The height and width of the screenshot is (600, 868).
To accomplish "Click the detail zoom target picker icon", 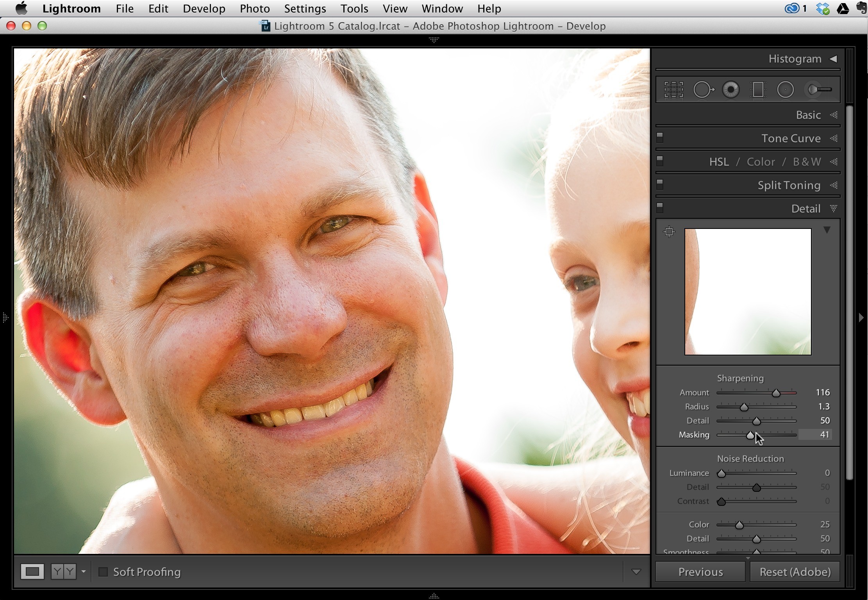I will pyautogui.click(x=669, y=232).
